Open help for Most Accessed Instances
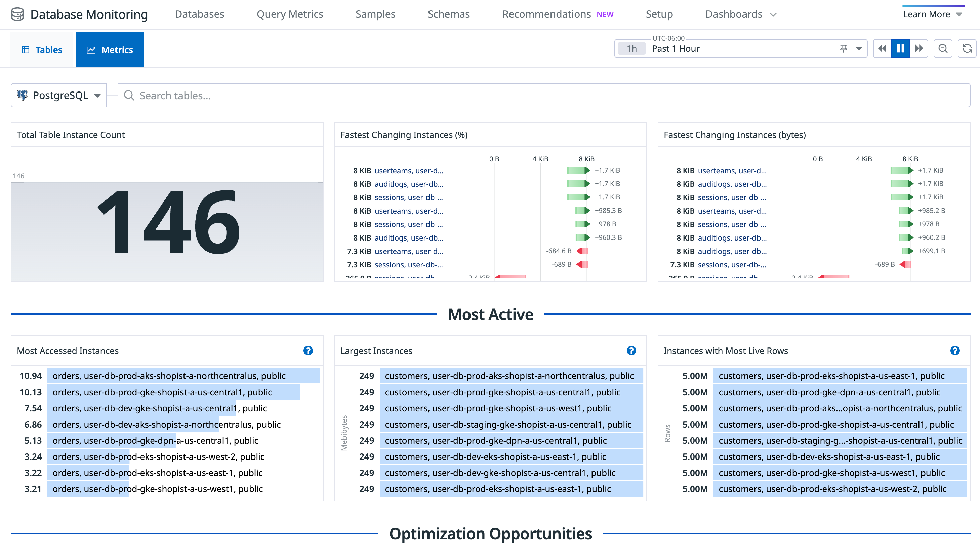The height and width of the screenshot is (549, 980). tap(308, 351)
